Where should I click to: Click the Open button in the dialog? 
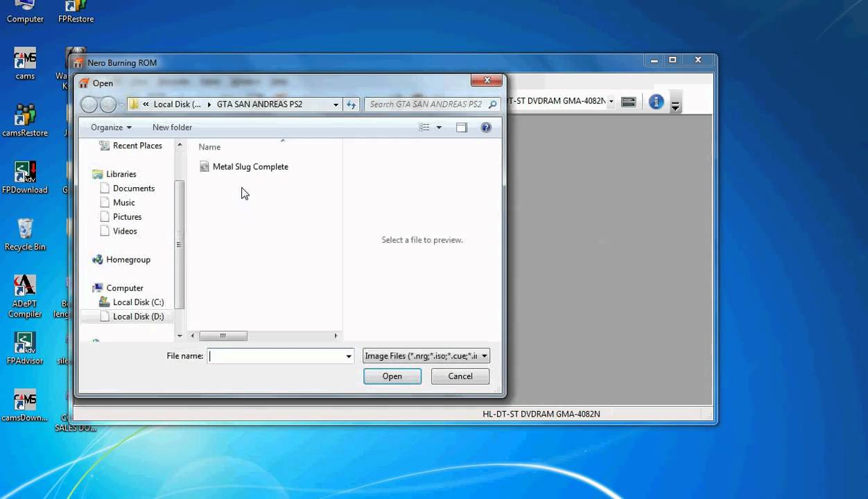(x=392, y=376)
